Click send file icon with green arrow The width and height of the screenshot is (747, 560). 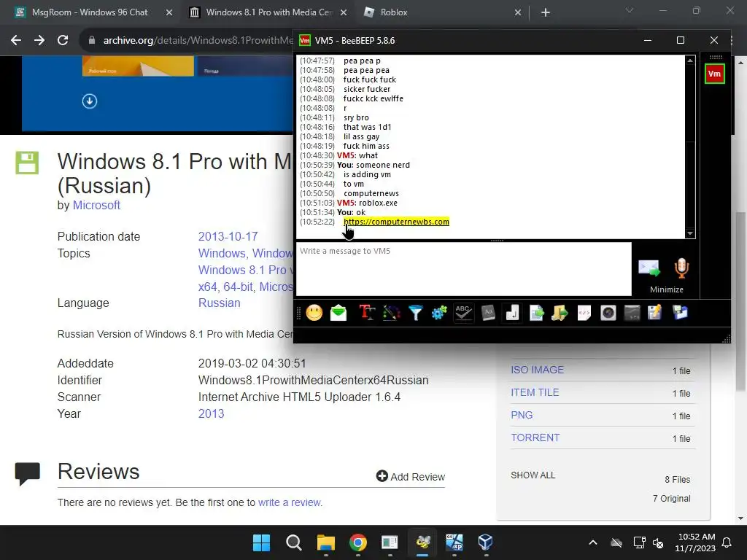(x=536, y=313)
